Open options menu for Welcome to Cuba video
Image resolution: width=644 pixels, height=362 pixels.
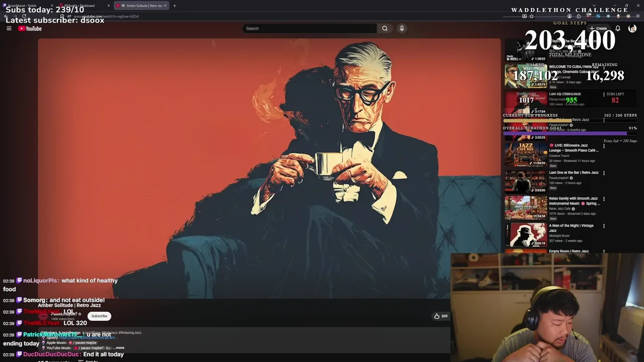click(x=604, y=67)
